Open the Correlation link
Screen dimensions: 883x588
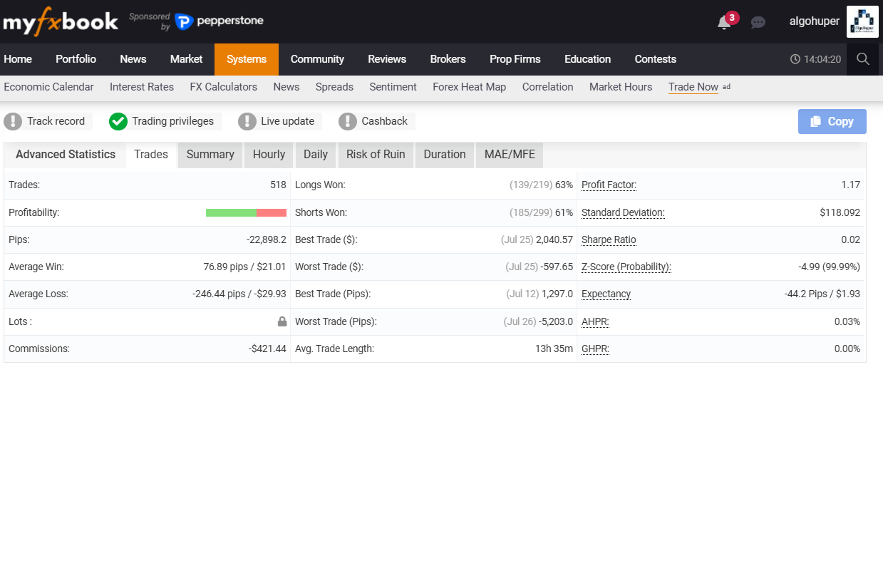pos(548,87)
